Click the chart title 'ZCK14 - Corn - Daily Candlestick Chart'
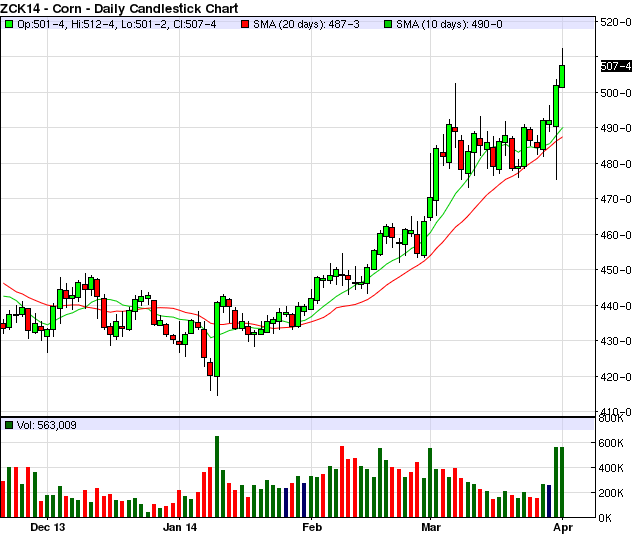Screen dimensions: 640x536 point(119,8)
